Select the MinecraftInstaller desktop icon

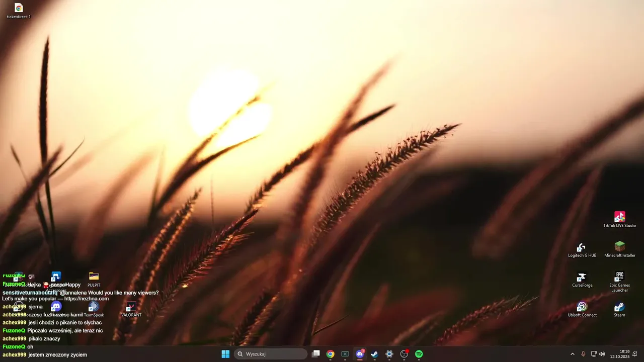point(619,250)
